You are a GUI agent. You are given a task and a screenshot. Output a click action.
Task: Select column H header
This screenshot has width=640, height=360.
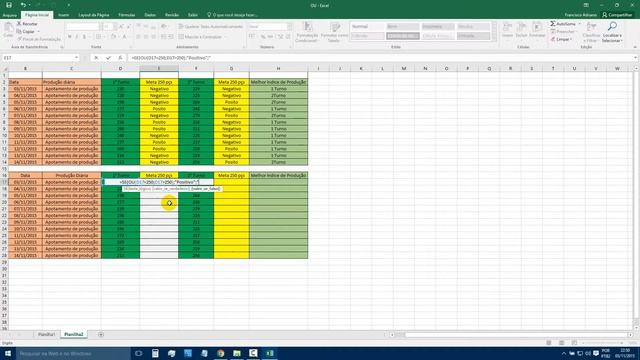[278, 69]
